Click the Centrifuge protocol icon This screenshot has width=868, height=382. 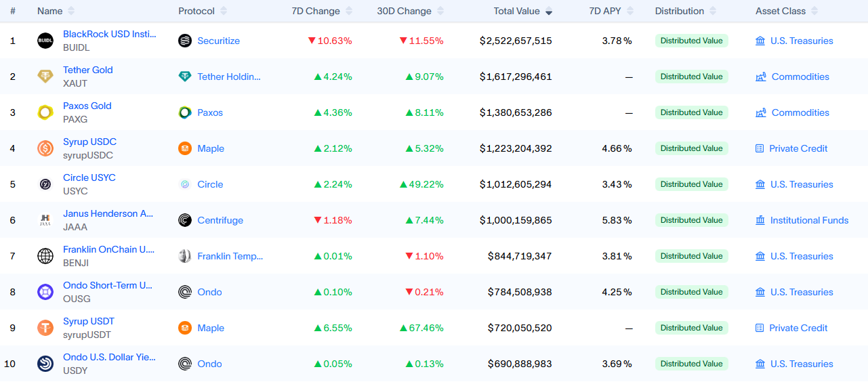(x=185, y=220)
